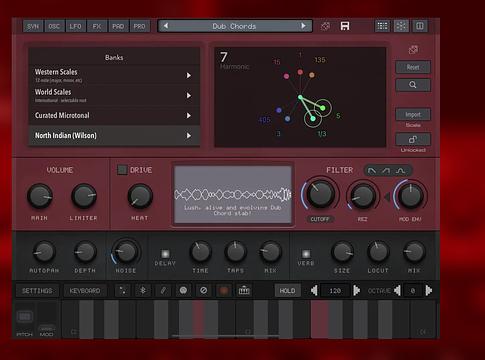The image size is (485, 360).
Task: Click the reverb LOCUT knob
Action: [378, 252]
